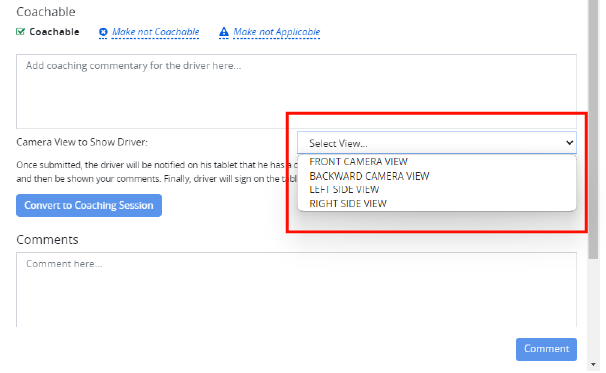Screen dimensions: 606x373
Task: Click the Convert to Coaching Session button
Action: coord(89,205)
